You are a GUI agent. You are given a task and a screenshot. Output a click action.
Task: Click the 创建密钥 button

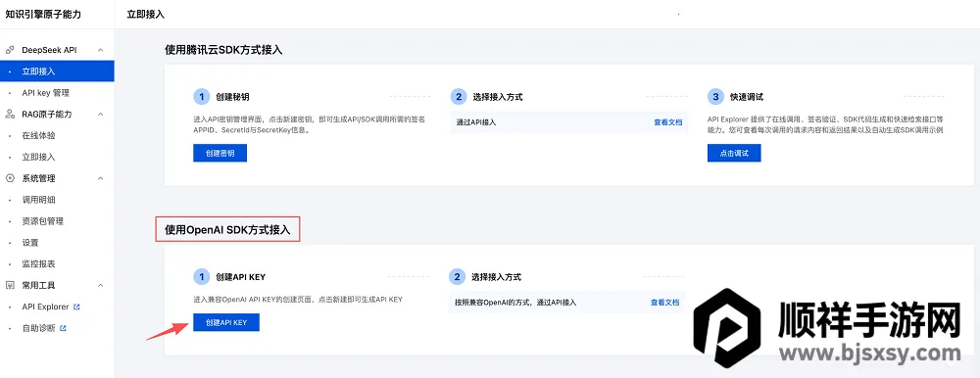point(220,153)
